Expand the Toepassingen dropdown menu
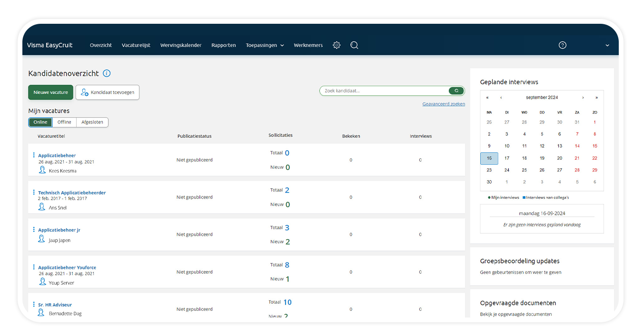Screen dimensions: 644x328 (265, 45)
